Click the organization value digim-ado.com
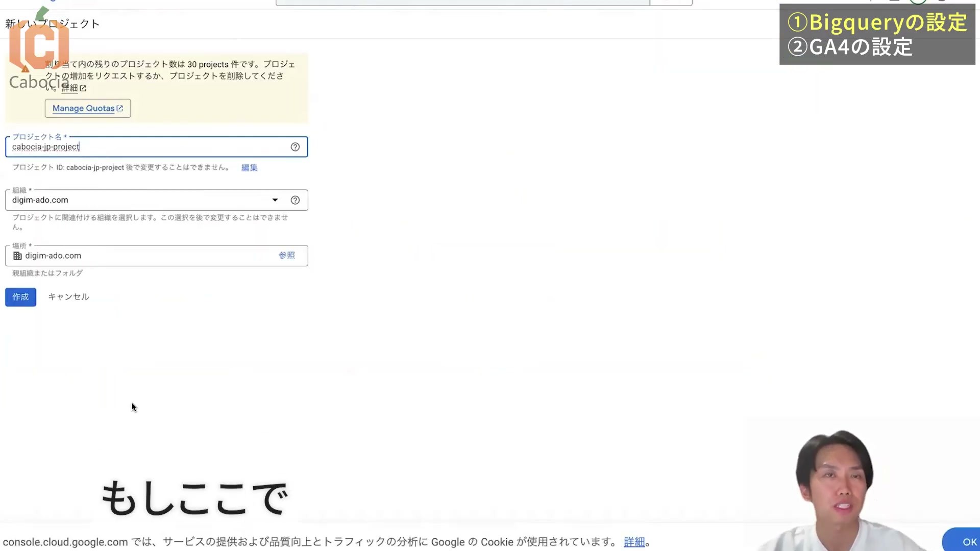 [40, 200]
